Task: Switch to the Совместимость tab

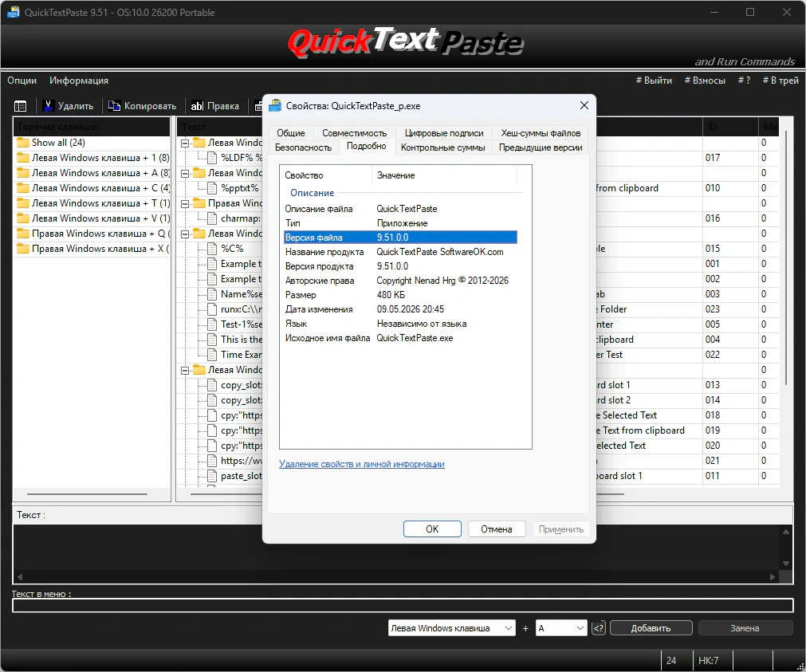Action: (x=354, y=132)
